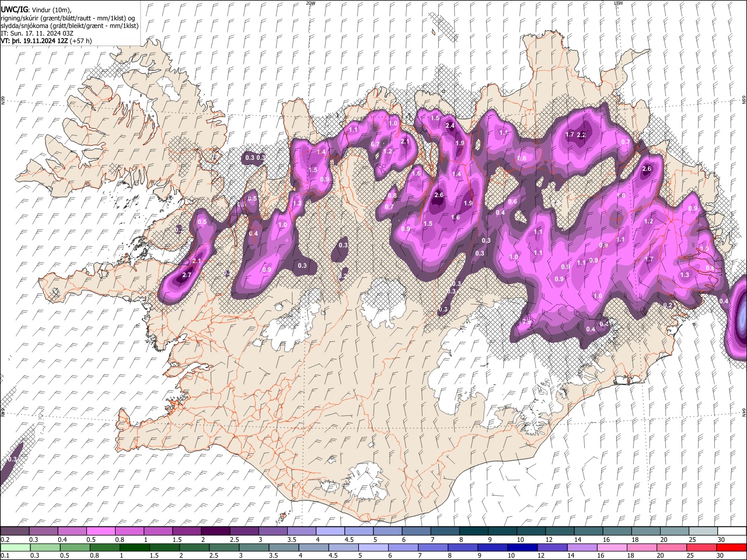Click the lavender 4 swatch in purple legend row

(x=330, y=531)
